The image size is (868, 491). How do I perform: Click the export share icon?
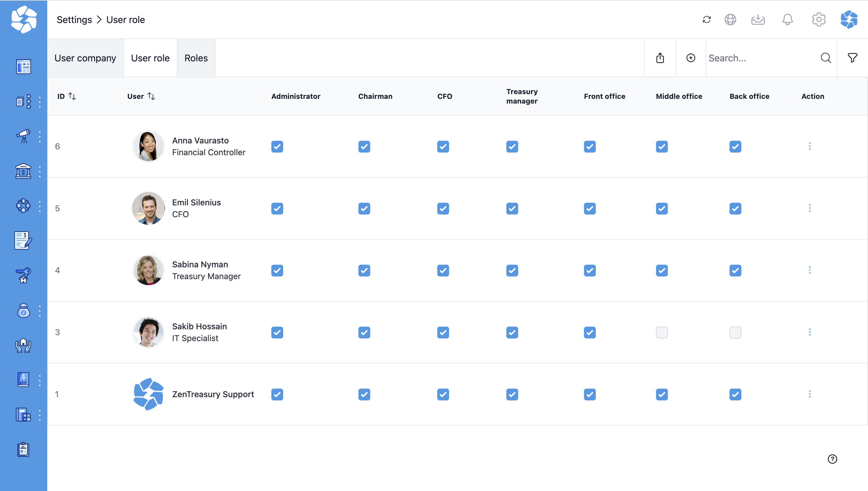tap(660, 58)
